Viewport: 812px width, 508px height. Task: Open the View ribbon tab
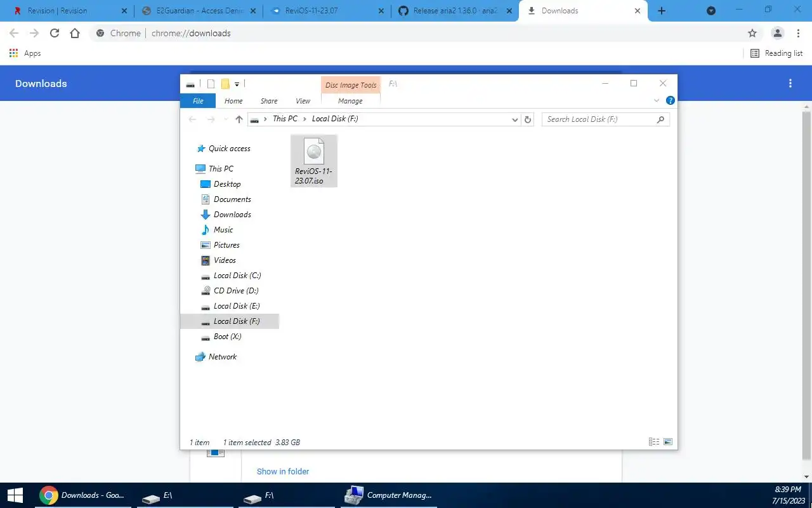click(x=303, y=101)
